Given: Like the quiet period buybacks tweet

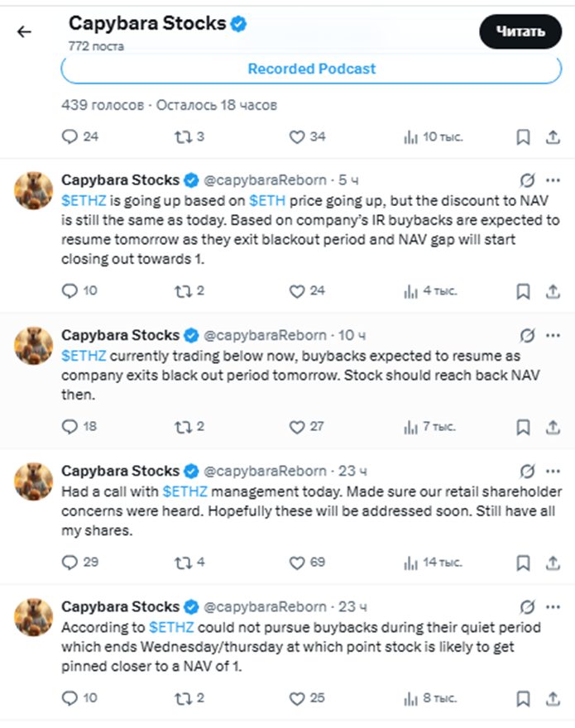Looking at the screenshot, I should [297, 698].
